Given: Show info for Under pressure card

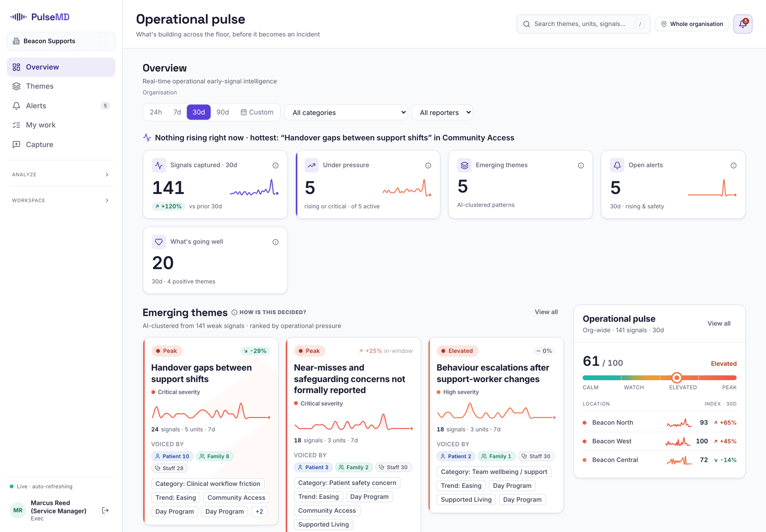Looking at the screenshot, I should coord(428,165).
